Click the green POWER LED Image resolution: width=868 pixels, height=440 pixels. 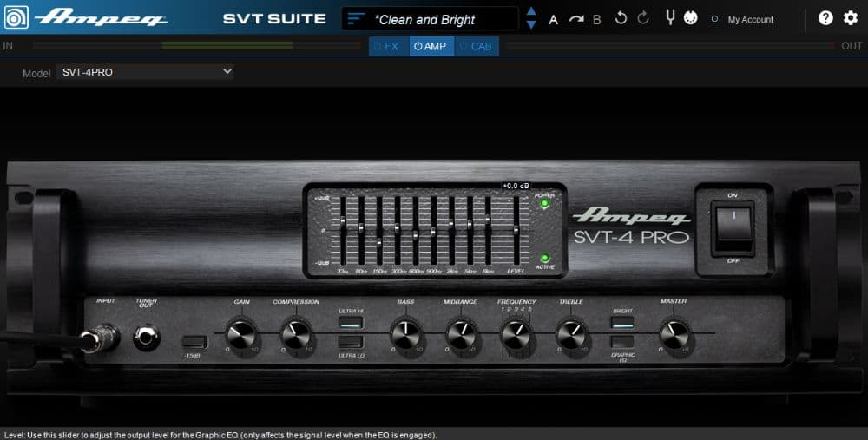[x=545, y=204]
